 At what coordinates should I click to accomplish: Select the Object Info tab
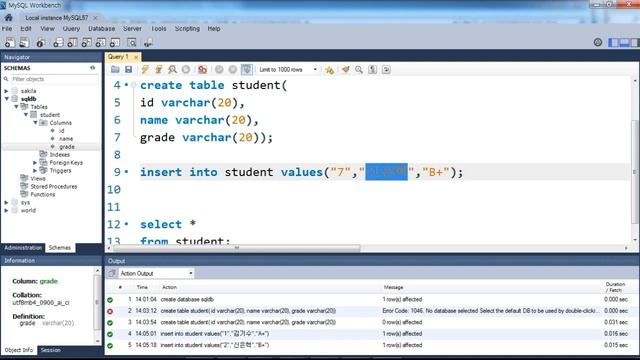click(x=19, y=350)
